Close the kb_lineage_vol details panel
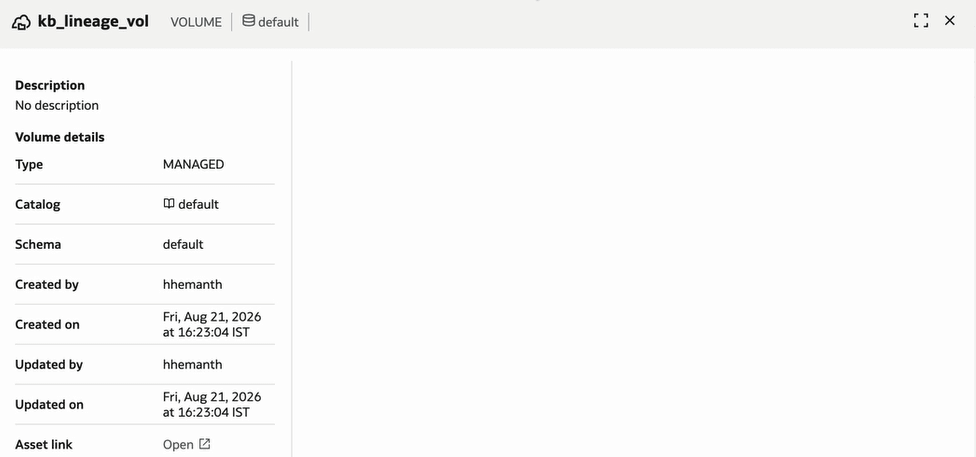 coord(950,21)
